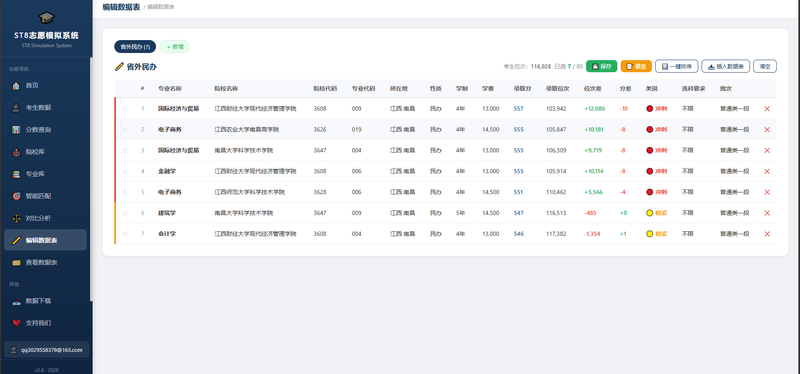
Task: Go to 分数查询 menu item
Action: pyautogui.click(x=45, y=130)
